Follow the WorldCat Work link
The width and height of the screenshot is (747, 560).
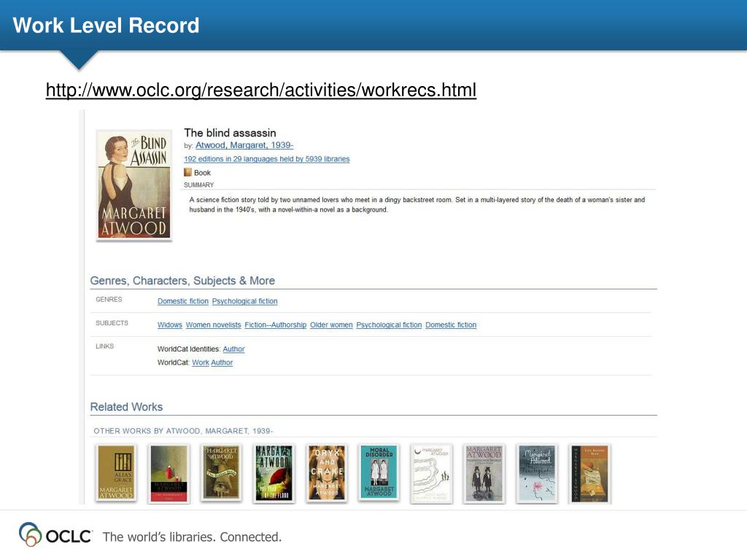pyautogui.click(x=201, y=362)
